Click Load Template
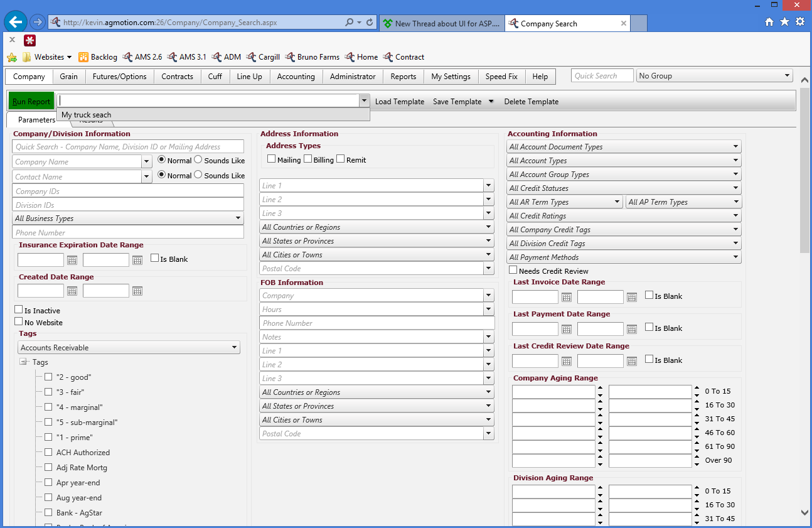Image resolution: width=812 pixels, height=528 pixels. (x=400, y=102)
